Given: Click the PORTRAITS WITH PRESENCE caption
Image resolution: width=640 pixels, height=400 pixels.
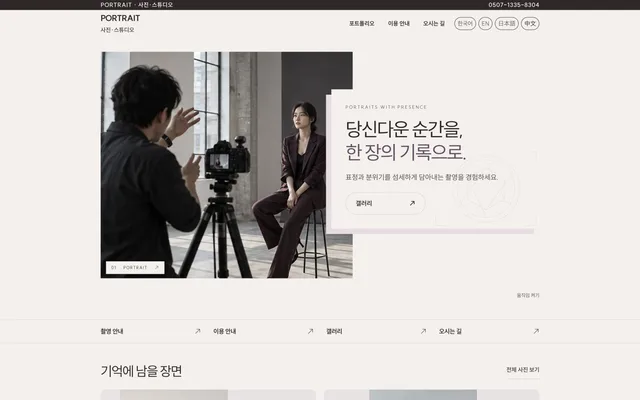Looking at the screenshot, I should [x=386, y=107].
